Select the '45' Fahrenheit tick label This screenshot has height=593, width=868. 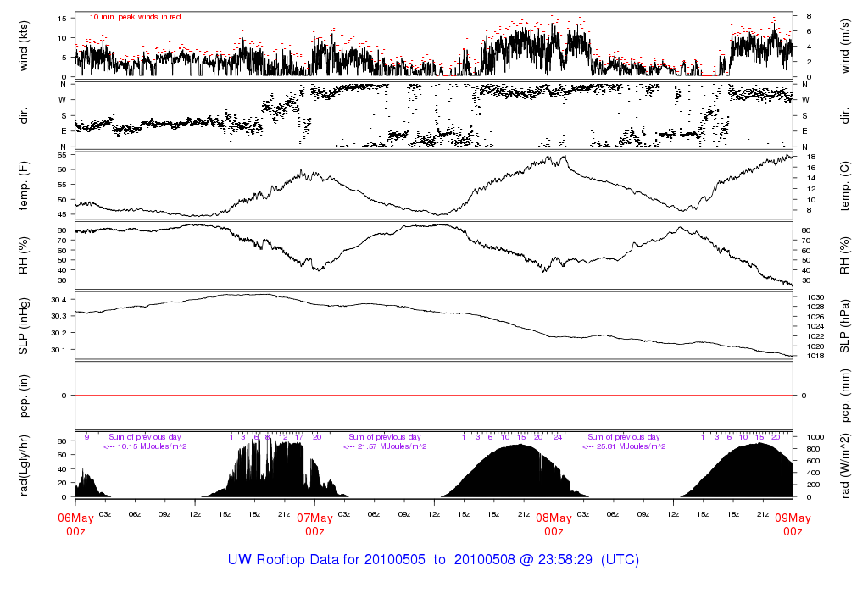tap(61, 214)
